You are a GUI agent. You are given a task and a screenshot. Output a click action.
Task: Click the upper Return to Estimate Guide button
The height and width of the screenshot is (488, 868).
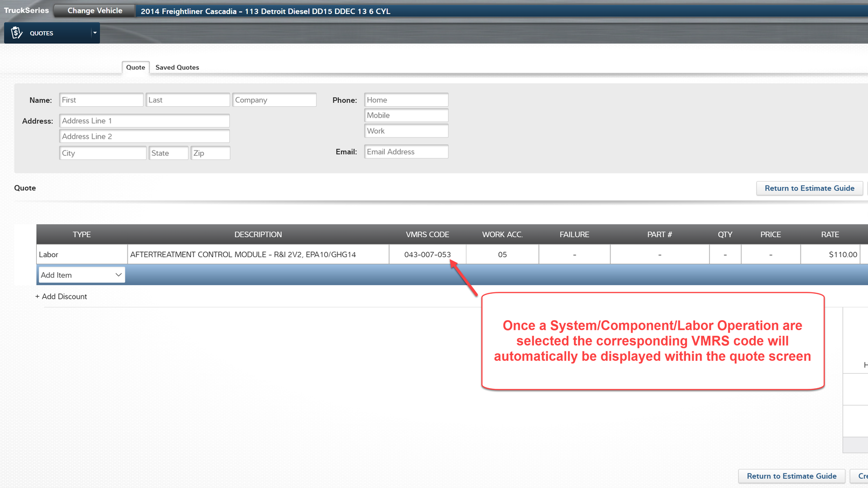(x=809, y=188)
